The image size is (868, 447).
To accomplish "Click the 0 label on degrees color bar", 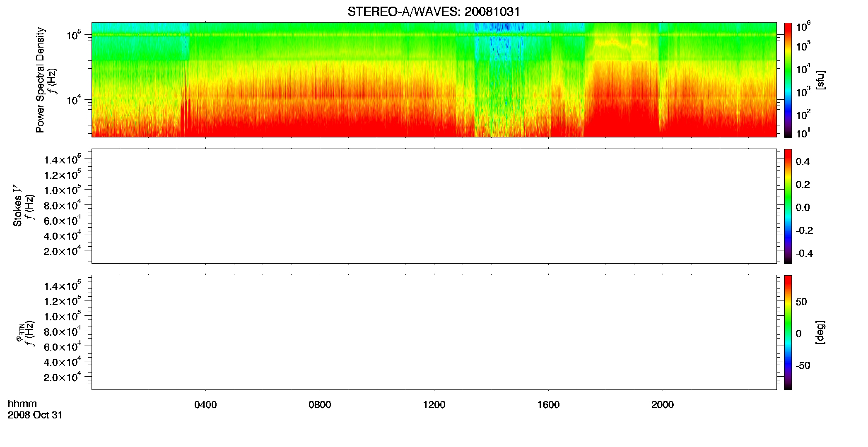I will [798, 334].
